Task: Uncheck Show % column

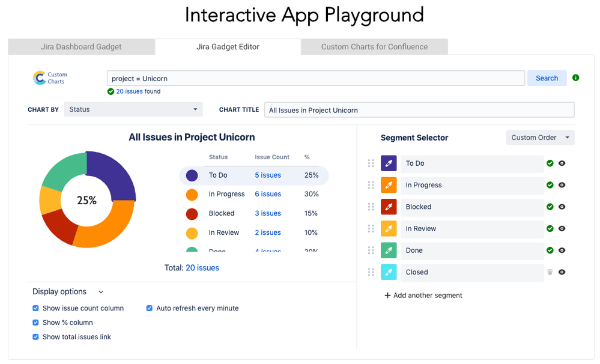Action: pos(35,323)
